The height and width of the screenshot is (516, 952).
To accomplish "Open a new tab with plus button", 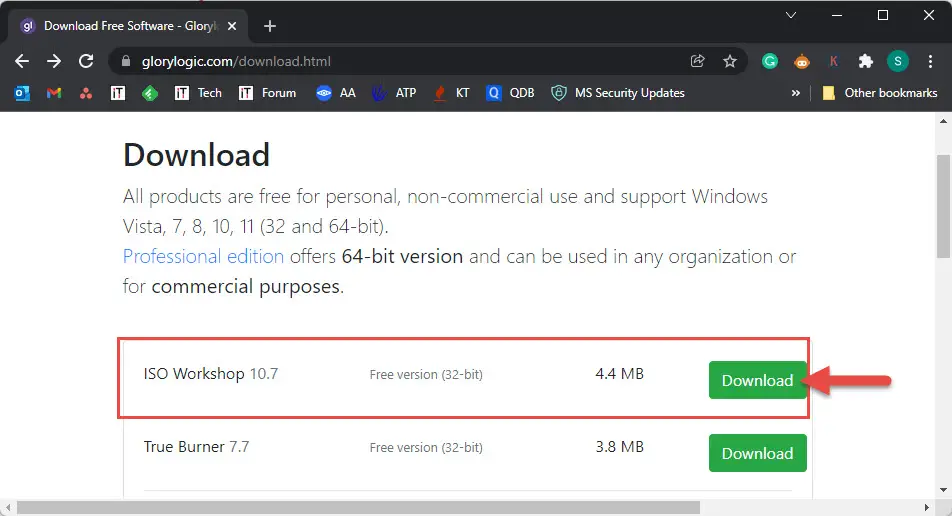I will [x=270, y=26].
